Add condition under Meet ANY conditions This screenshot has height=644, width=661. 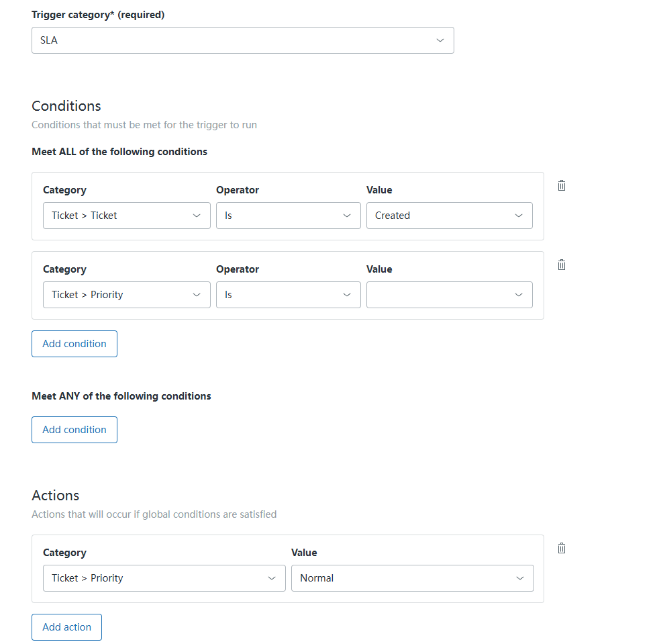pyautogui.click(x=74, y=430)
